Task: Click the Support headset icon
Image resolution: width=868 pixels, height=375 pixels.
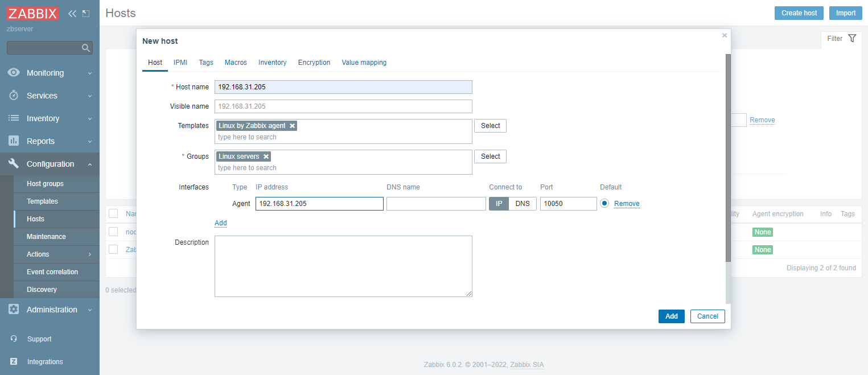Action: coord(14,339)
